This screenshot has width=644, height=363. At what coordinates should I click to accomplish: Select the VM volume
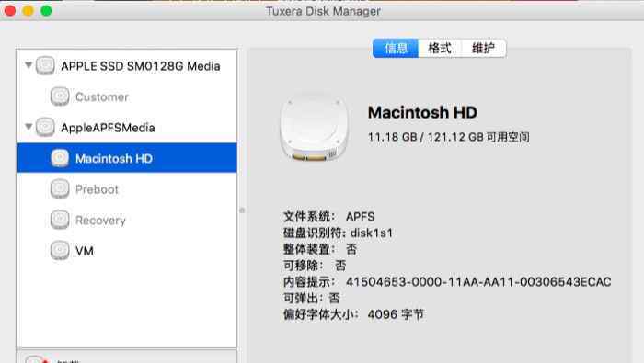point(127,250)
